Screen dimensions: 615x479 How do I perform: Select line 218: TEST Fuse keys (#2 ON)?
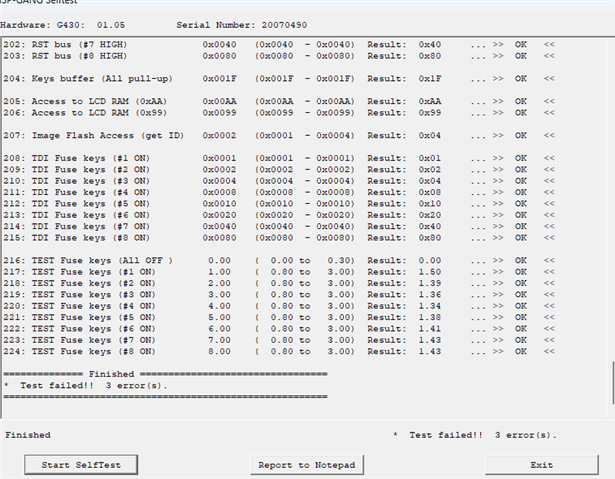point(279,283)
